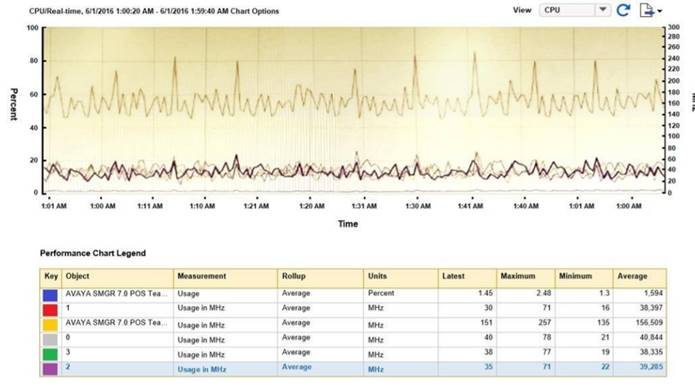Click average value '38,335'

[x=651, y=352]
